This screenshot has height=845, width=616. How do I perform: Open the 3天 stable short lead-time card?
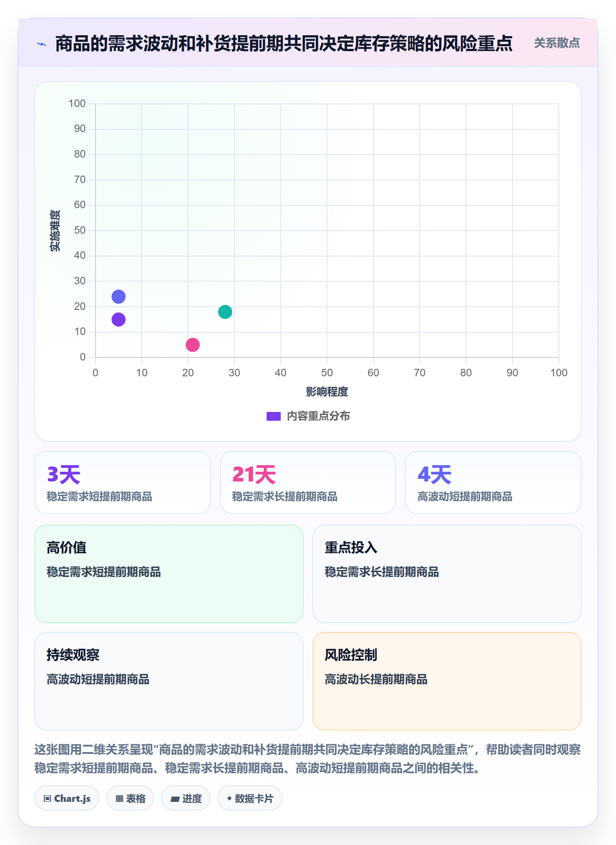(x=123, y=482)
